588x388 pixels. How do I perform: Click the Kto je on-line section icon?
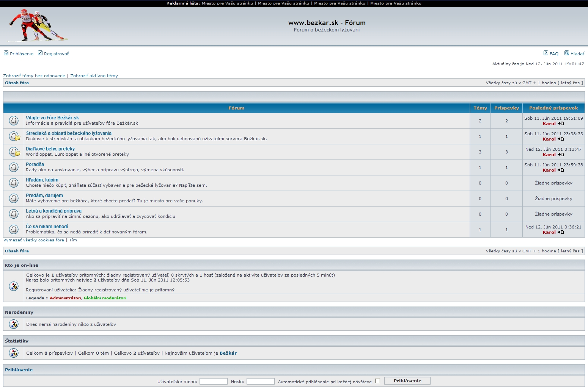[x=14, y=286]
